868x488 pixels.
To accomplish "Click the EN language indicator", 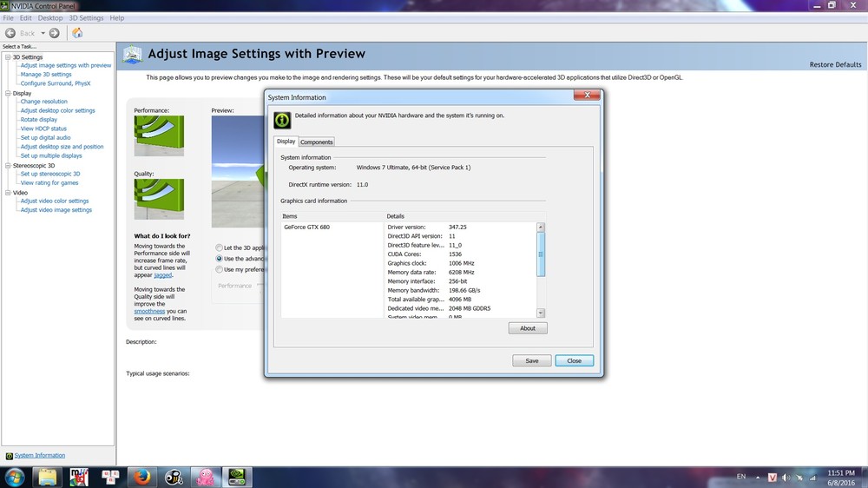I will coord(741,477).
